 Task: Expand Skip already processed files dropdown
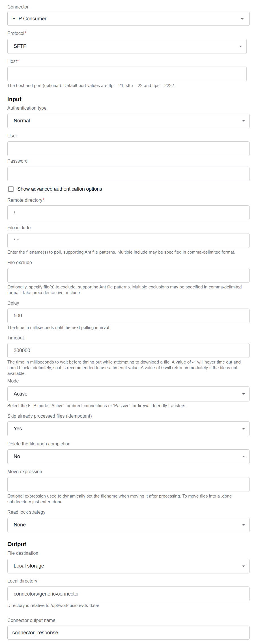click(128, 429)
